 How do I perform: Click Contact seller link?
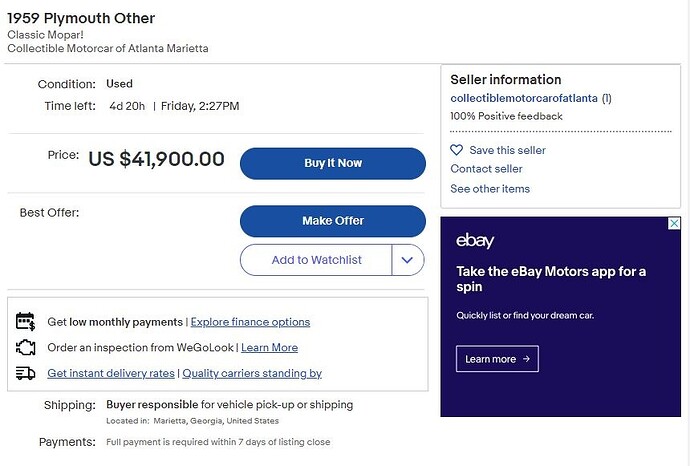[x=486, y=169]
